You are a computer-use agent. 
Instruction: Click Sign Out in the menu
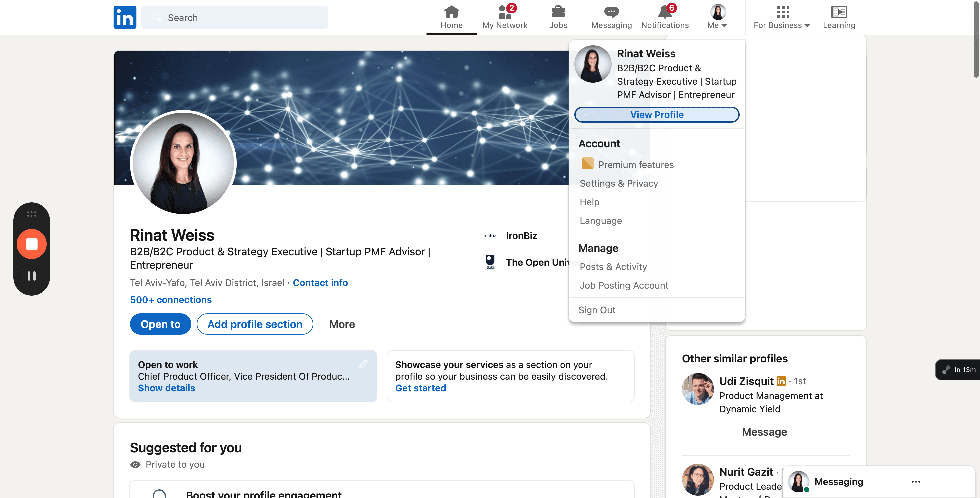point(597,310)
